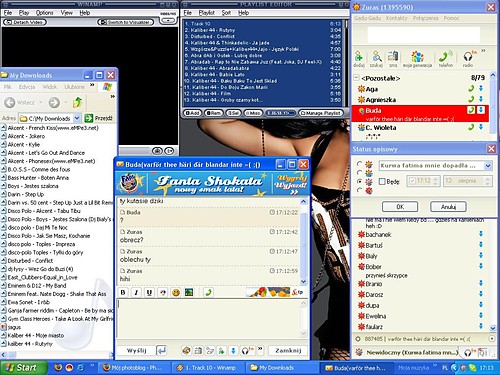Open the Sort menu in Playlist Editor
This screenshot has width=500, height=375.
coord(226,13)
